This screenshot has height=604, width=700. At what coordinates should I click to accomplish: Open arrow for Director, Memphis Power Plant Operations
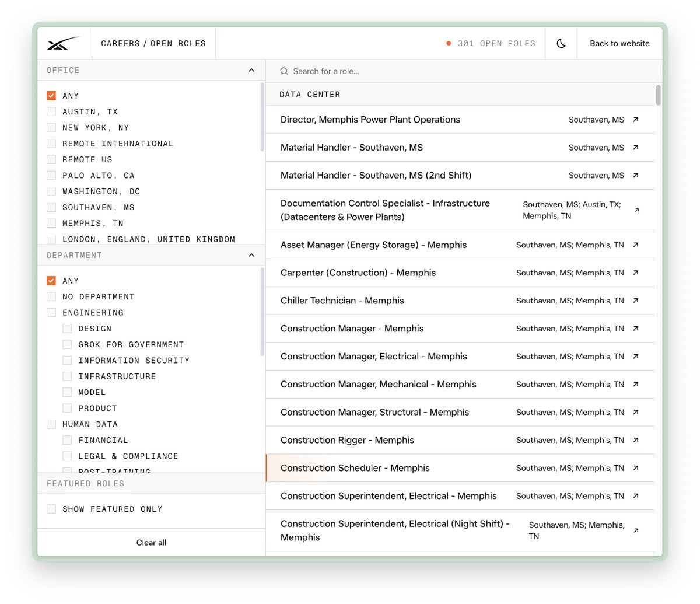tap(636, 120)
